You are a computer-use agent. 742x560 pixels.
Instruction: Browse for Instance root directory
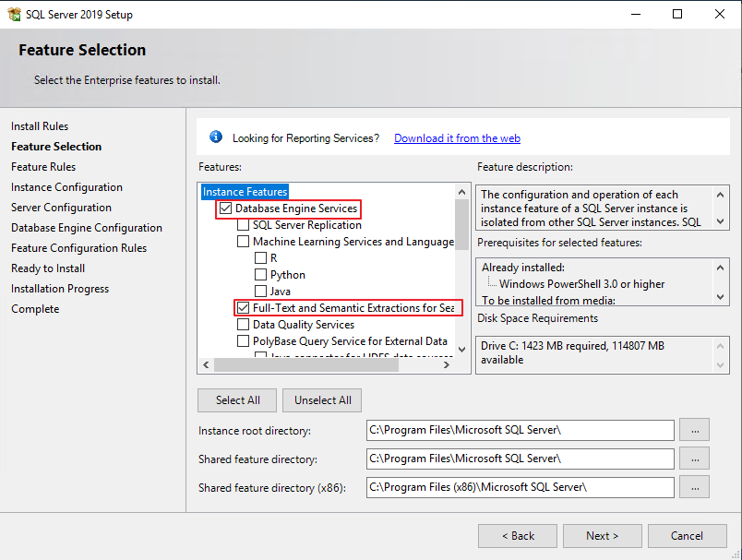(695, 430)
